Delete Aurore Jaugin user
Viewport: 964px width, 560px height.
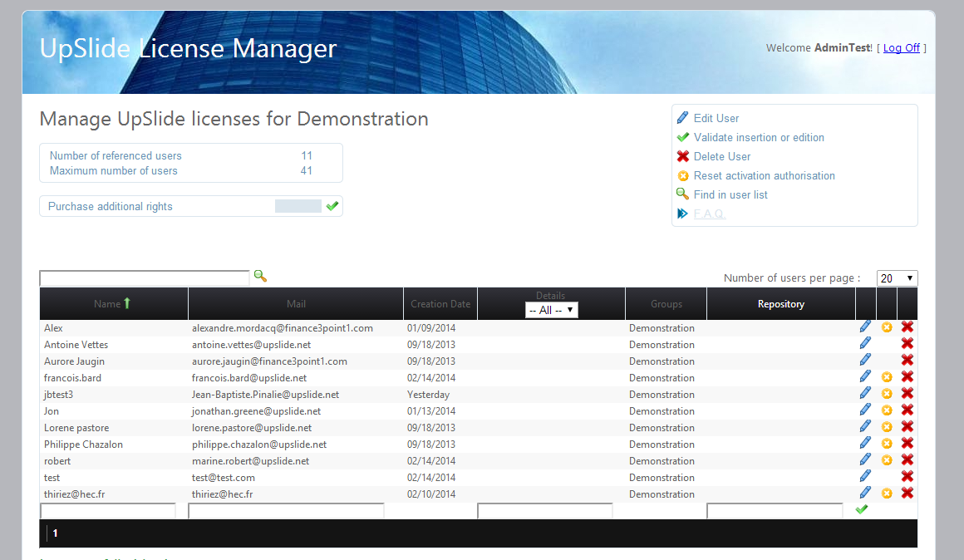(907, 361)
